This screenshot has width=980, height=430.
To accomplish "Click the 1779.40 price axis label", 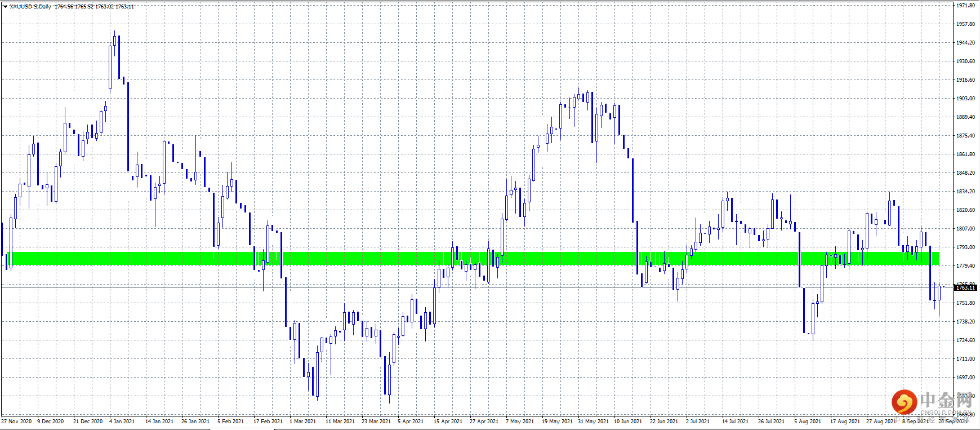I will (965, 266).
